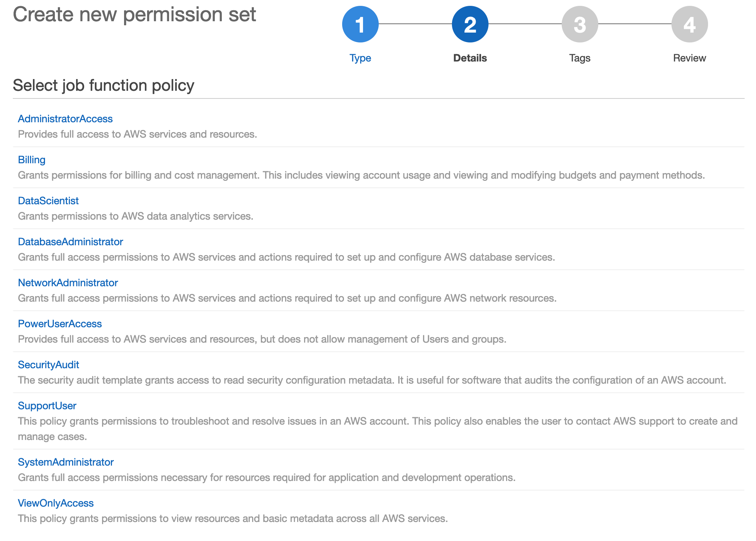Pick the PowerUserAccess policy
The height and width of the screenshot is (541, 756).
tap(60, 324)
